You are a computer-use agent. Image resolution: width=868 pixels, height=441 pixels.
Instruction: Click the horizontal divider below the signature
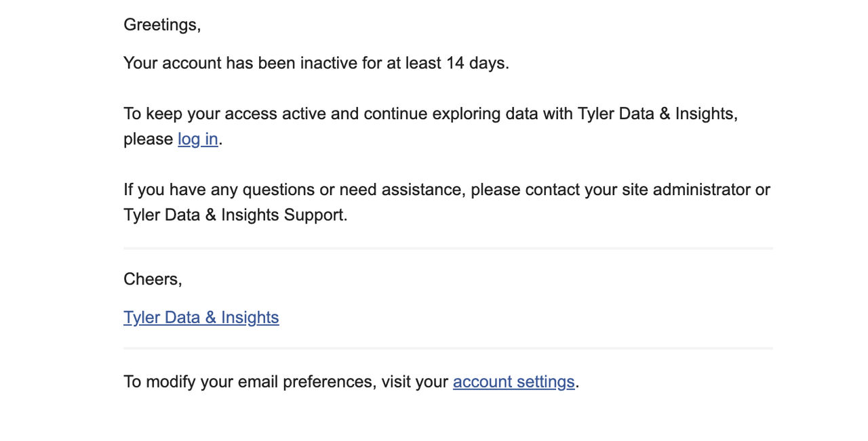click(x=448, y=348)
